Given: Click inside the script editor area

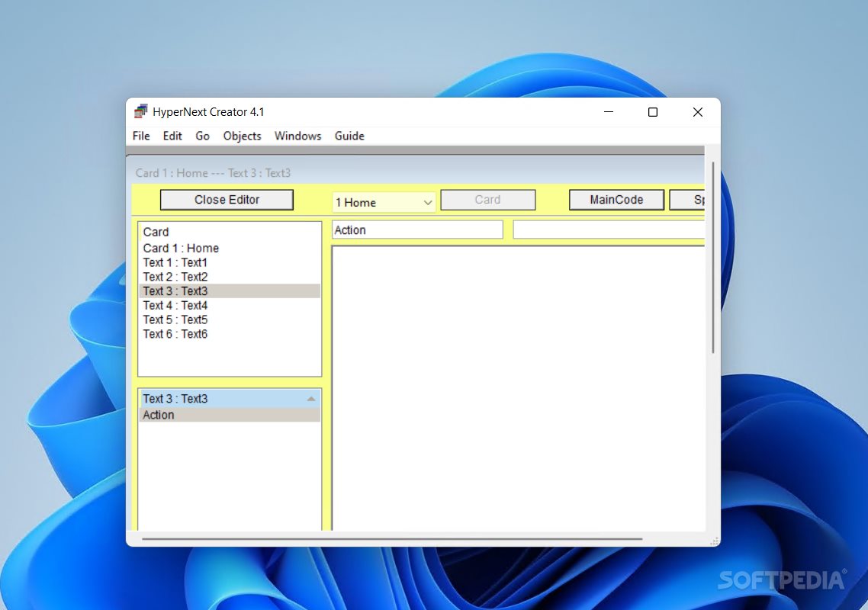Looking at the screenshot, I should pos(518,389).
